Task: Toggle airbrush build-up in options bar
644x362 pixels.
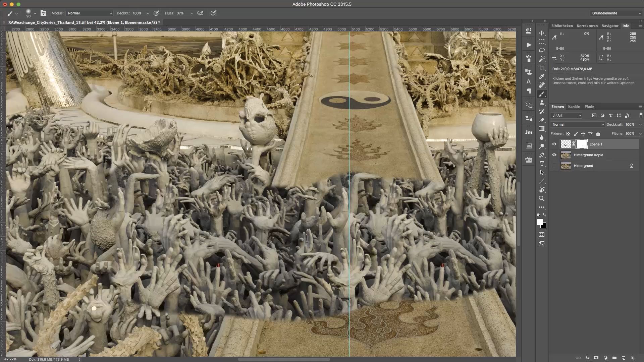Action: click(x=200, y=13)
